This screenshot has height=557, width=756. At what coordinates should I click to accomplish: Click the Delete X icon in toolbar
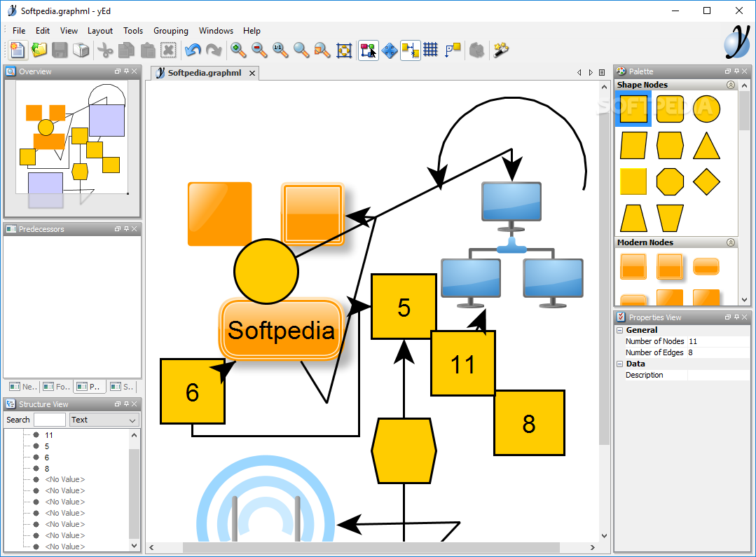coord(168,50)
